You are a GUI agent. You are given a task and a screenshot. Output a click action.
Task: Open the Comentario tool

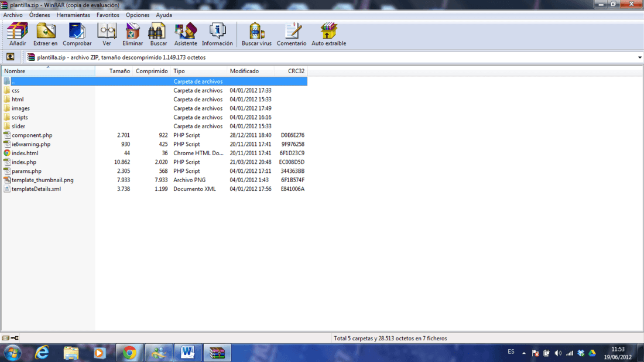pos(291,35)
